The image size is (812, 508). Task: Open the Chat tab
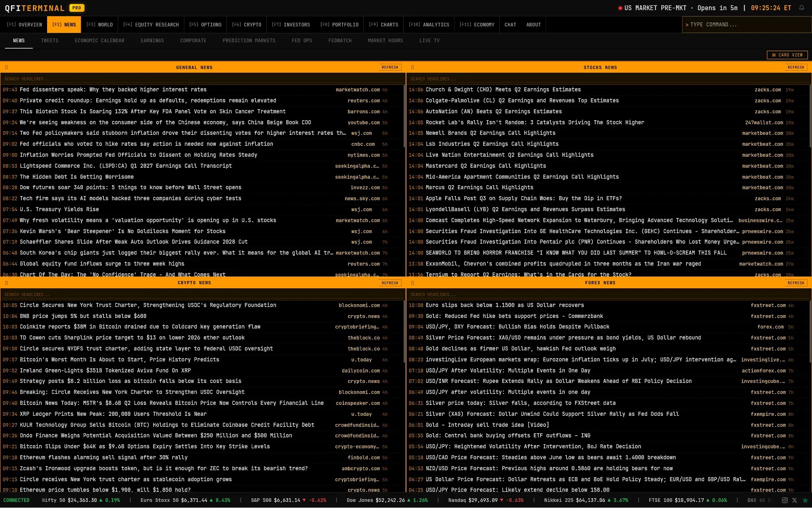point(510,25)
